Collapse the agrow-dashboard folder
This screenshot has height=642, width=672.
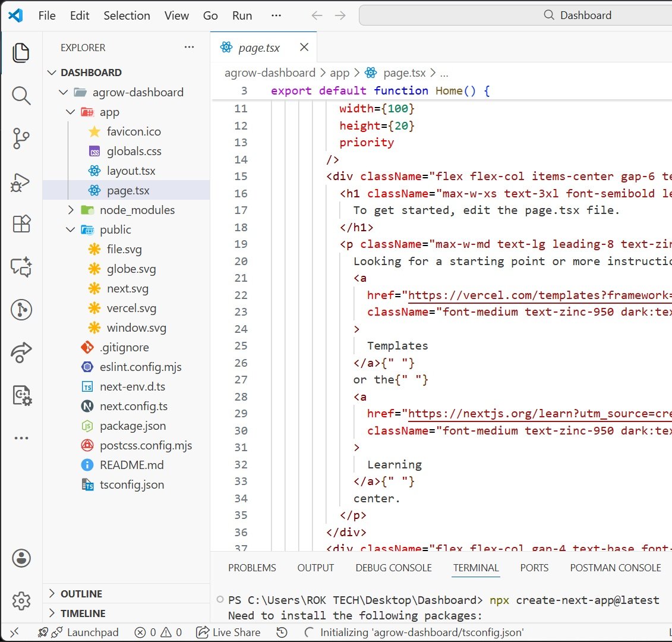coord(64,92)
